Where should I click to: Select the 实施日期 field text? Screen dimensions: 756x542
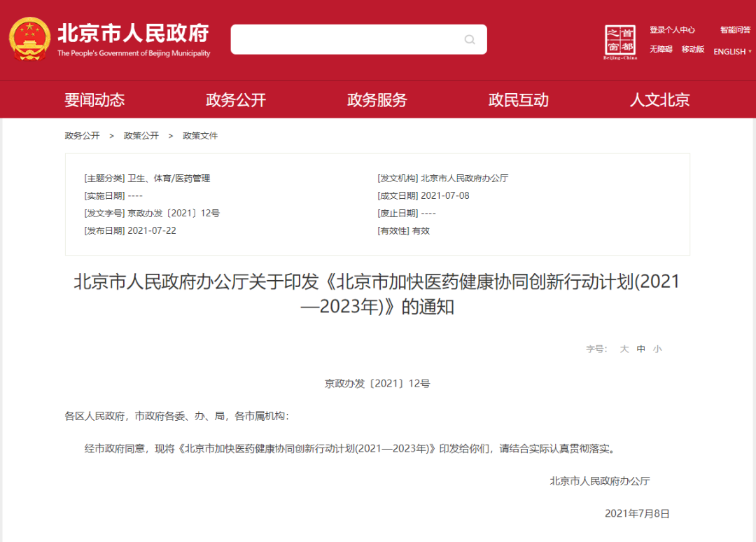tap(113, 196)
